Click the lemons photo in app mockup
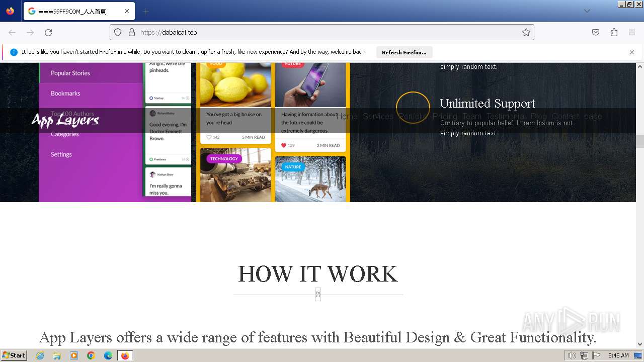Image resolution: width=644 pixels, height=362 pixels. pyautogui.click(x=235, y=84)
